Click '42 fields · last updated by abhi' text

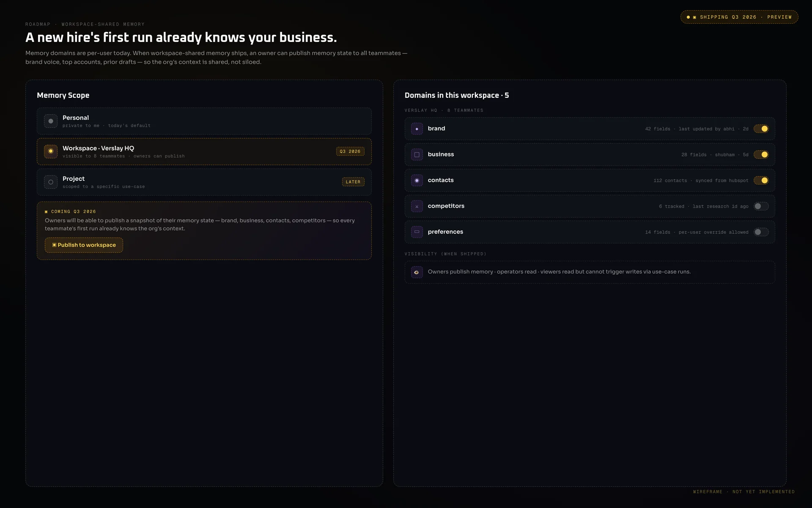point(690,129)
